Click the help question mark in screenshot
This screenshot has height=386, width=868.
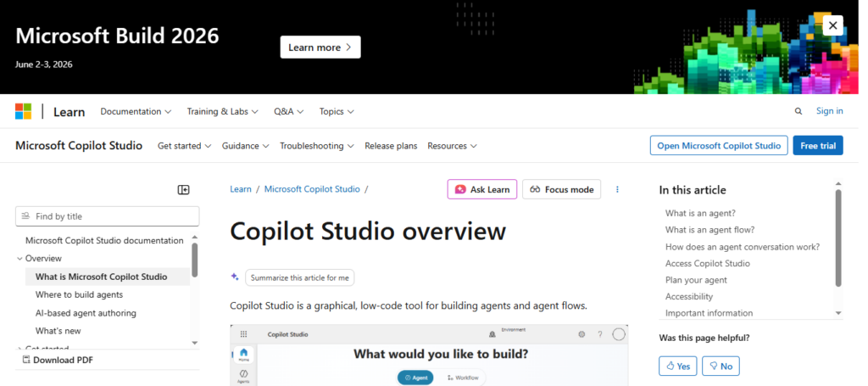tap(599, 334)
